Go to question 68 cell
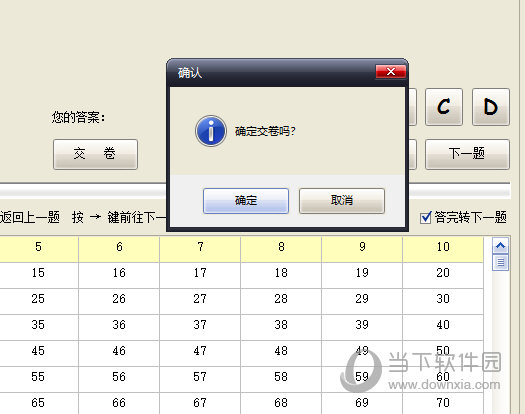Viewport: 525px width, 414px height. (x=281, y=403)
